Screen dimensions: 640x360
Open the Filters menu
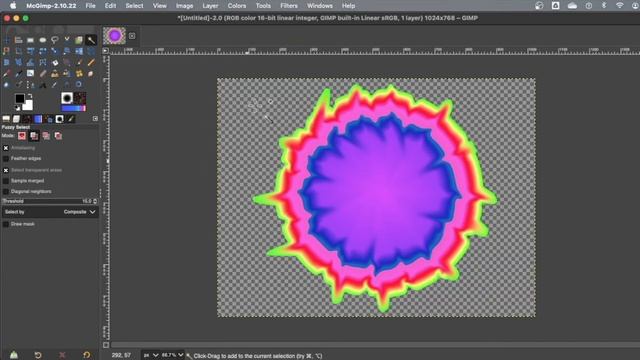(x=289, y=6)
